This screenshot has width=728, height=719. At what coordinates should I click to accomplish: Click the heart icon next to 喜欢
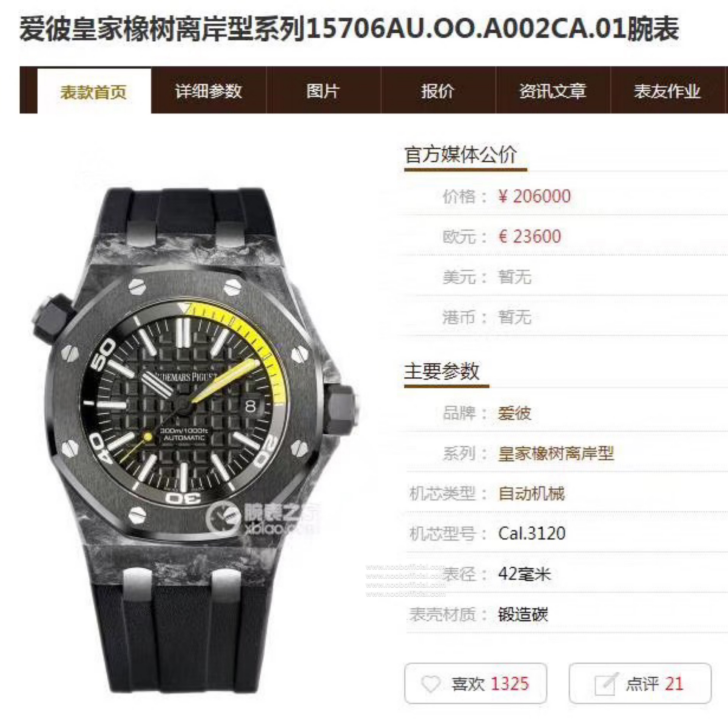[431, 684]
